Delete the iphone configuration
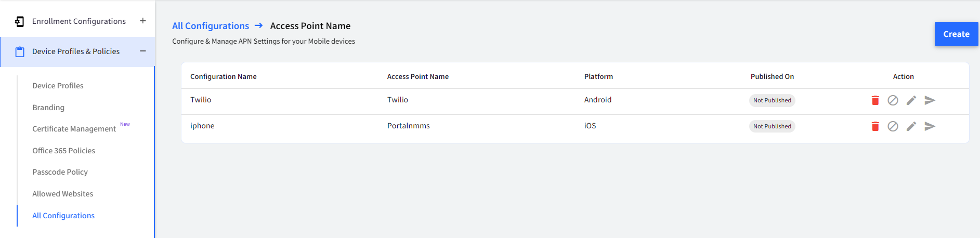Viewport: 980px width, 238px height. [x=875, y=126]
